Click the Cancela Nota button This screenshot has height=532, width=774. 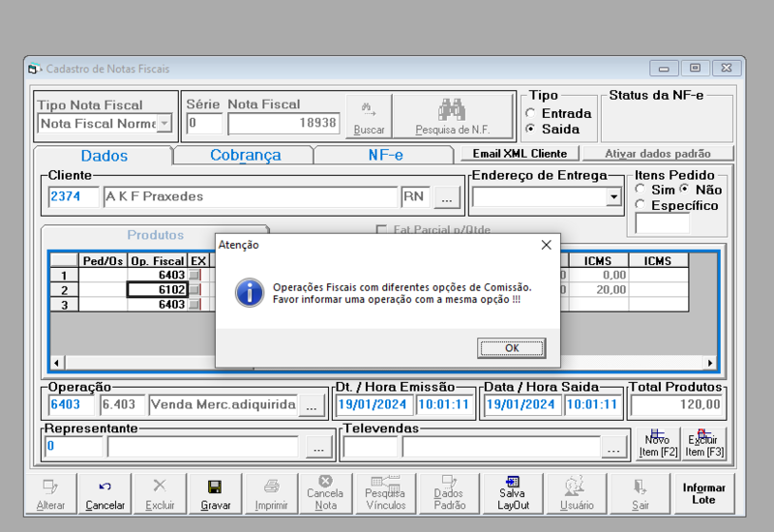coord(325,494)
